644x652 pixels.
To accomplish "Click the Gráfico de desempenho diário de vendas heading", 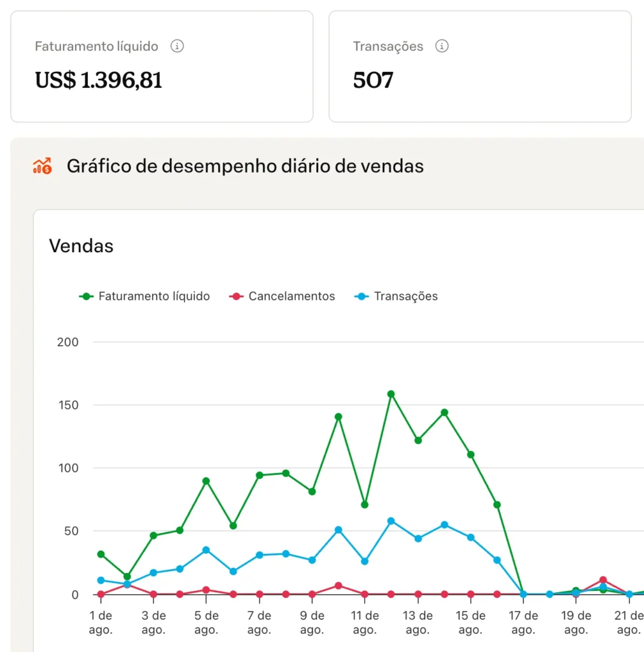I will coord(245,166).
